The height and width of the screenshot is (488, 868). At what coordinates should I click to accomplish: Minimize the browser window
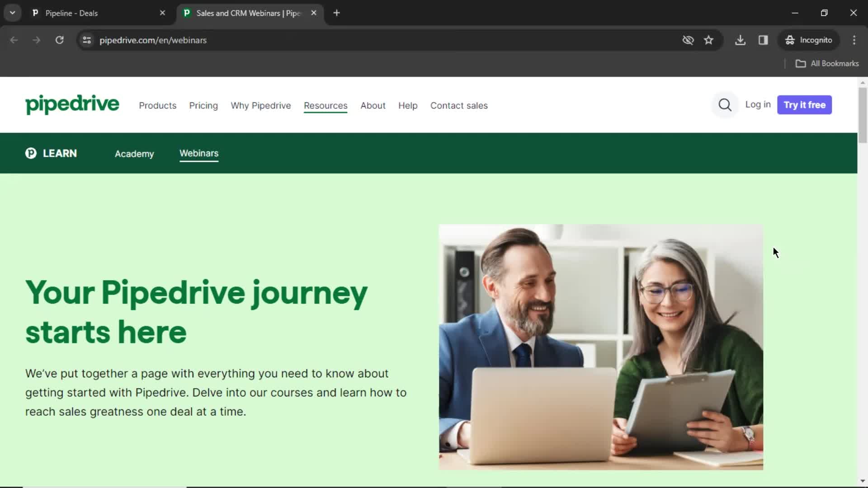point(795,13)
